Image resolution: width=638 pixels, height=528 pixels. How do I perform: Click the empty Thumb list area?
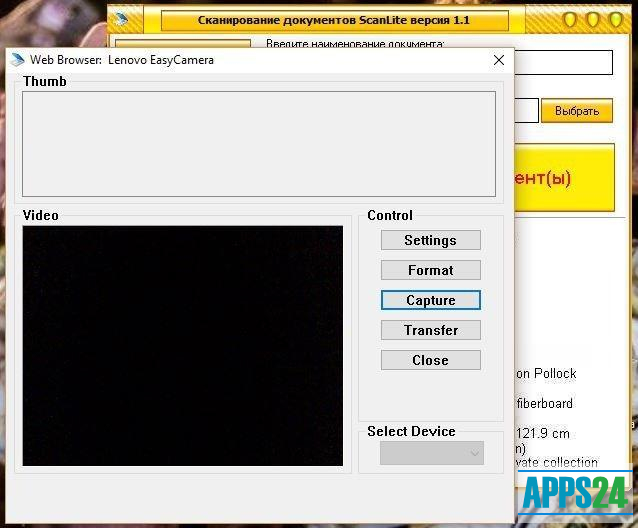[259, 144]
